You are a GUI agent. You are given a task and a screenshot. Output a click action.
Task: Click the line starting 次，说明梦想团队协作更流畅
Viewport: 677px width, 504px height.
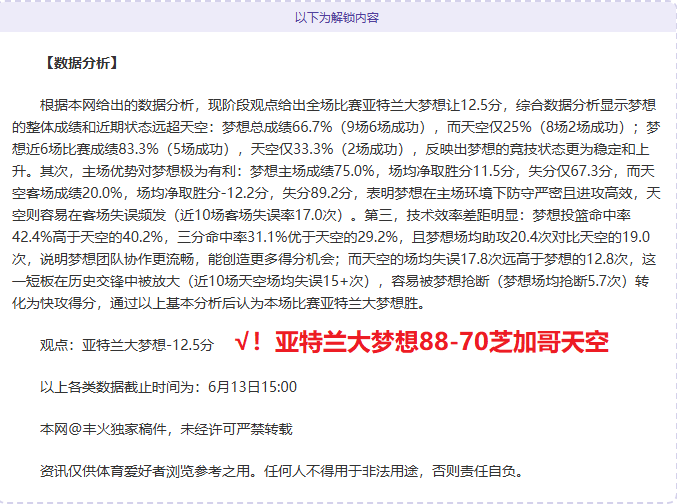pos(334,259)
